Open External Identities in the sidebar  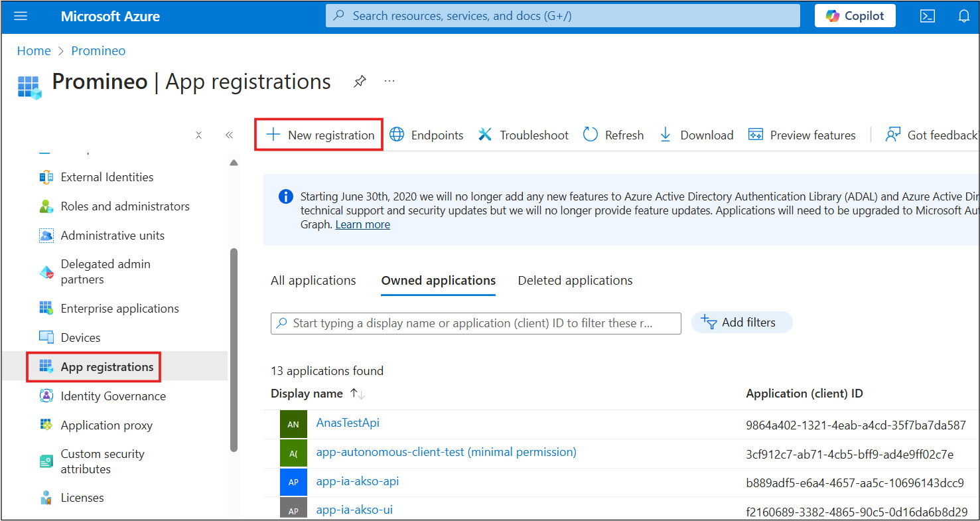[107, 177]
